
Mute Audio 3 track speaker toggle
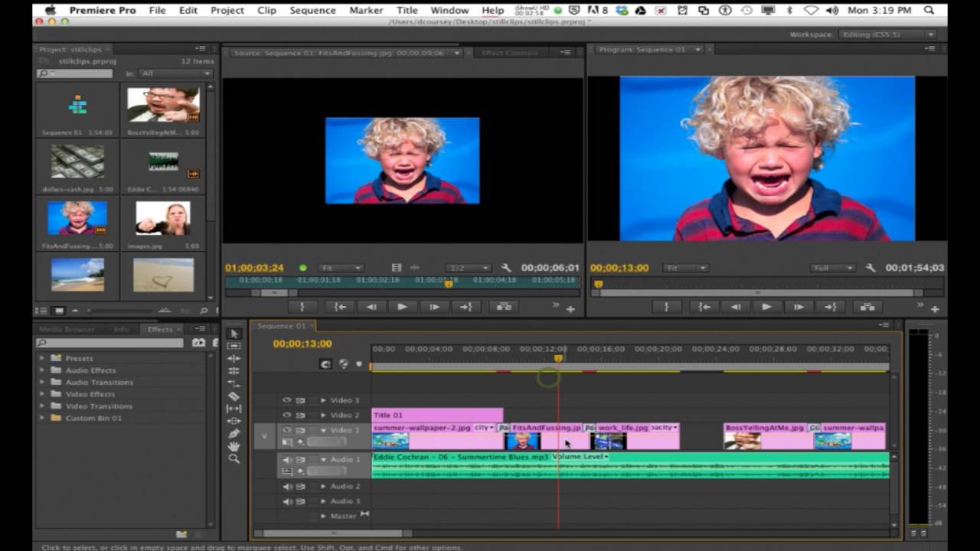click(x=287, y=501)
